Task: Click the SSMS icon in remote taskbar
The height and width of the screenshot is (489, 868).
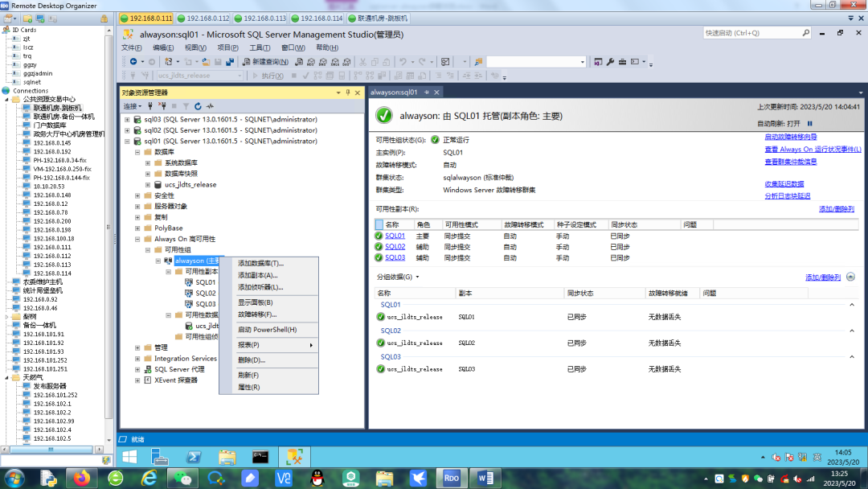Action: [x=294, y=457]
